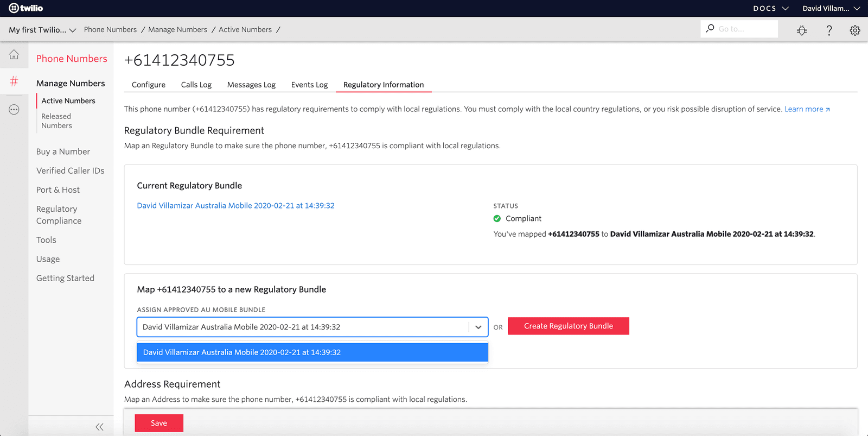Viewport: 868px width, 436px height.
Task: Select the Phone Numbers hash icon
Action: [14, 81]
